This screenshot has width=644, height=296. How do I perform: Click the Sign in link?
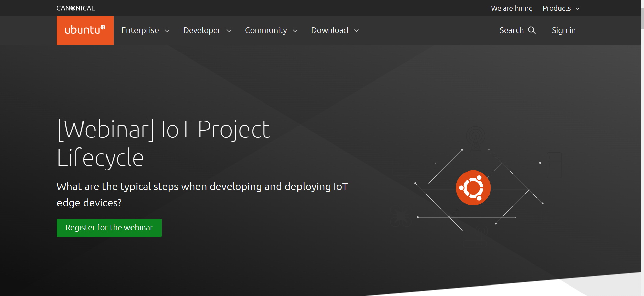564,30
